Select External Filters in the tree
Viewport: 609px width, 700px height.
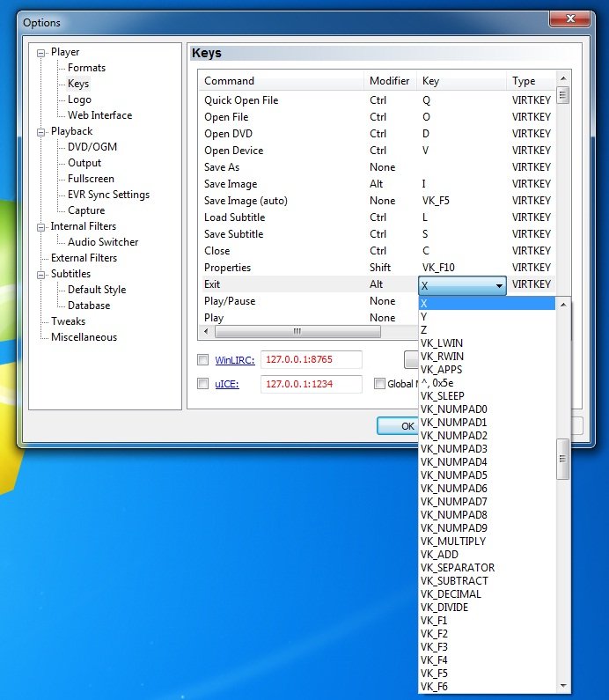coord(84,258)
